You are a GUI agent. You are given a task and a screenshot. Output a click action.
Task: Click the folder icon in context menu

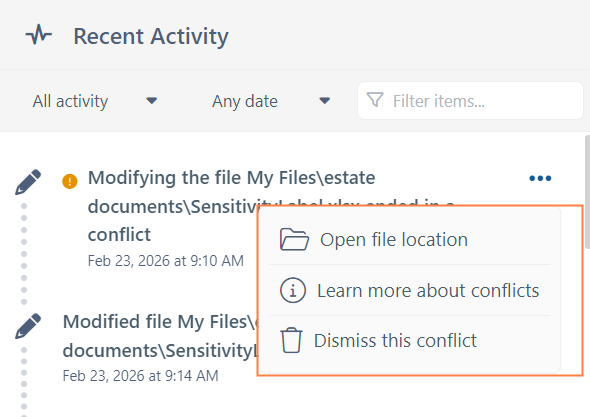click(294, 239)
